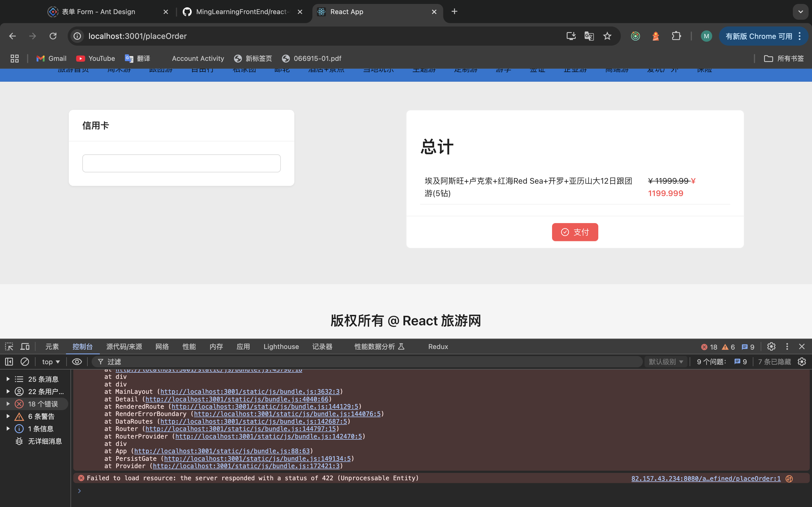
Task: Expand the 25条消息 messages group
Action: (8, 379)
